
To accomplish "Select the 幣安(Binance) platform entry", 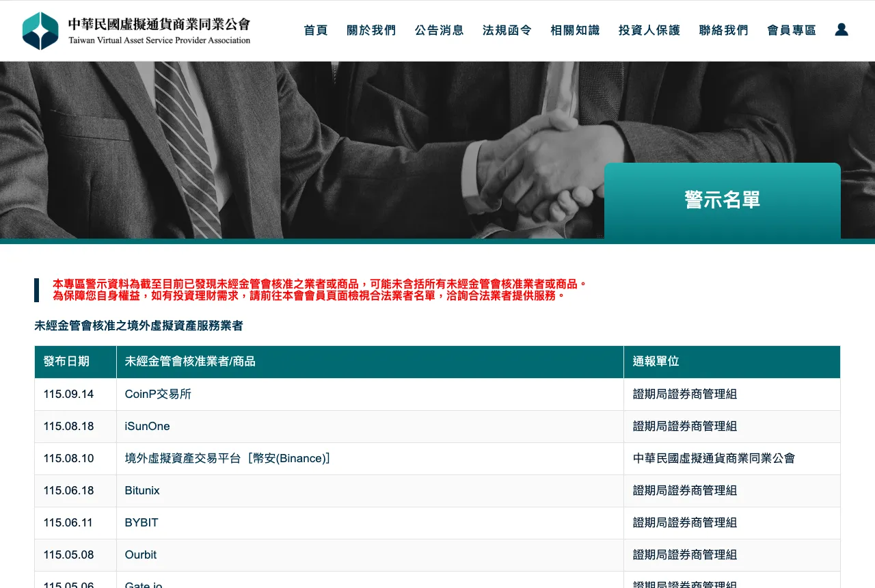I will pyautogui.click(x=228, y=458).
